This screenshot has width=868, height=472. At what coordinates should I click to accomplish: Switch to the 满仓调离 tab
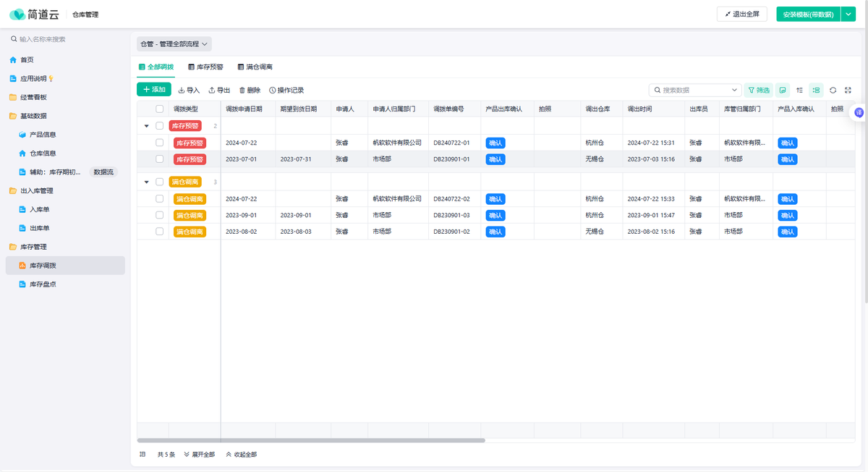click(255, 67)
